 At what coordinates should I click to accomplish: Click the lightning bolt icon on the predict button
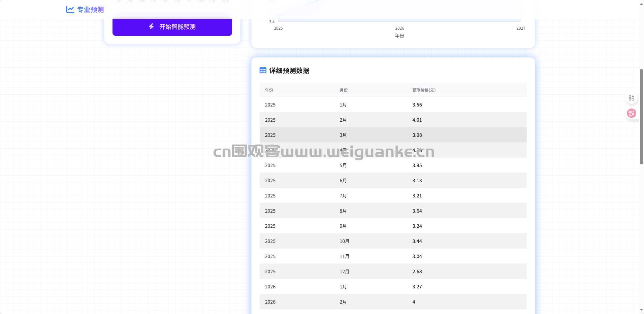[x=152, y=27]
